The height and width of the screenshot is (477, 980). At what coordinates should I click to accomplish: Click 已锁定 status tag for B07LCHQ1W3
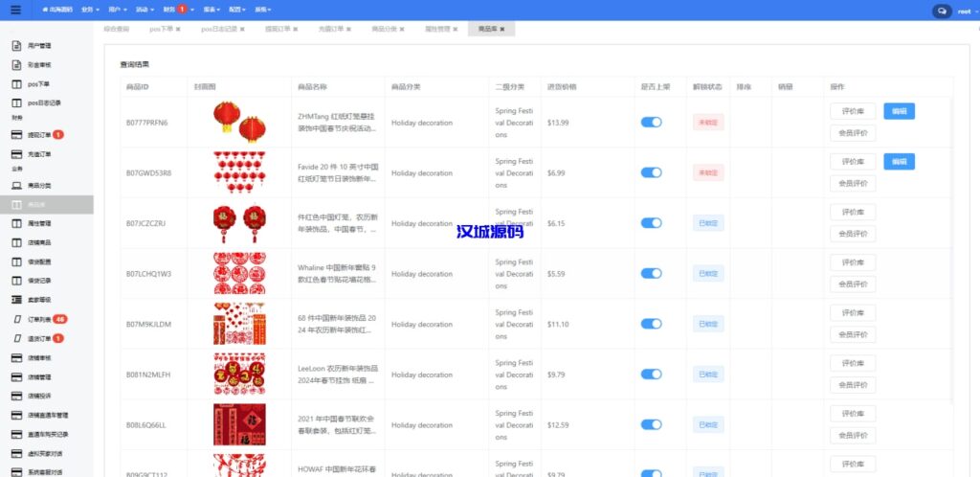(x=708, y=273)
